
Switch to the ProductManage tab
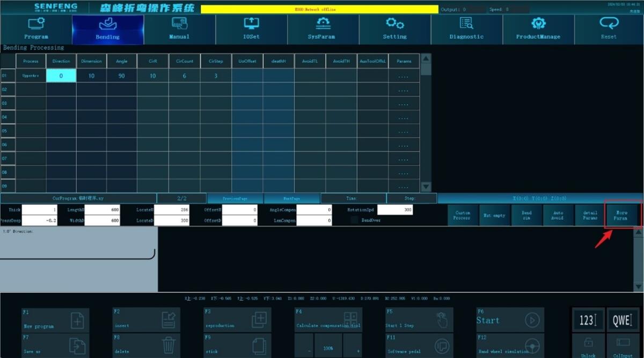(x=538, y=29)
